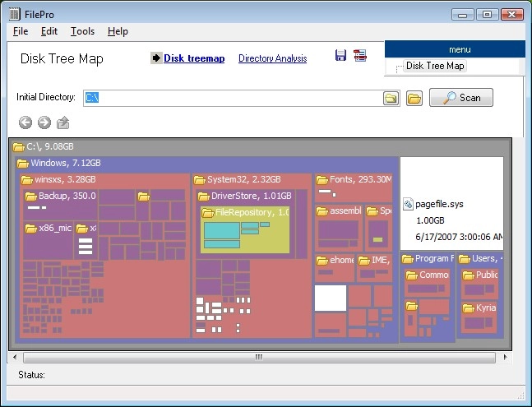The height and width of the screenshot is (407, 532).
Task: Maximize the FilePro window
Action: click(x=488, y=15)
